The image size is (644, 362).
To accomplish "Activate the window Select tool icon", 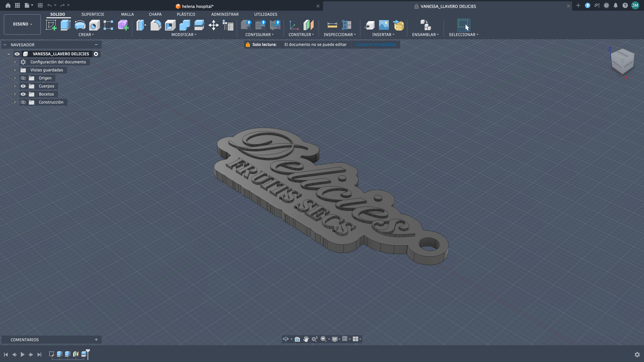I will [x=464, y=25].
